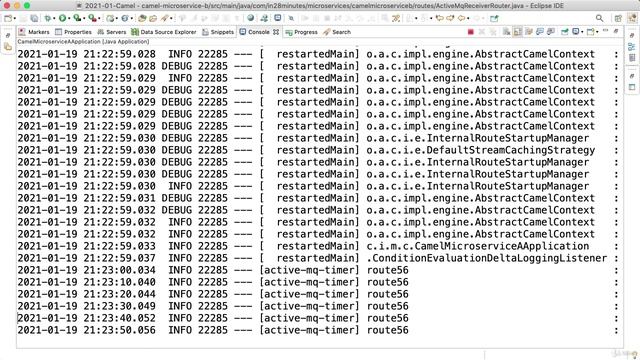Click the green Run button

point(62,18)
